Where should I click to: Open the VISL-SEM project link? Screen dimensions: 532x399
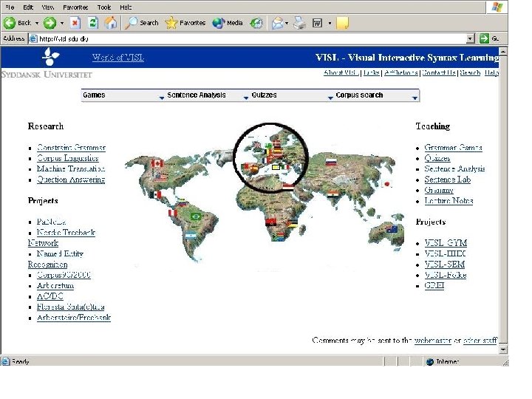pos(445,265)
